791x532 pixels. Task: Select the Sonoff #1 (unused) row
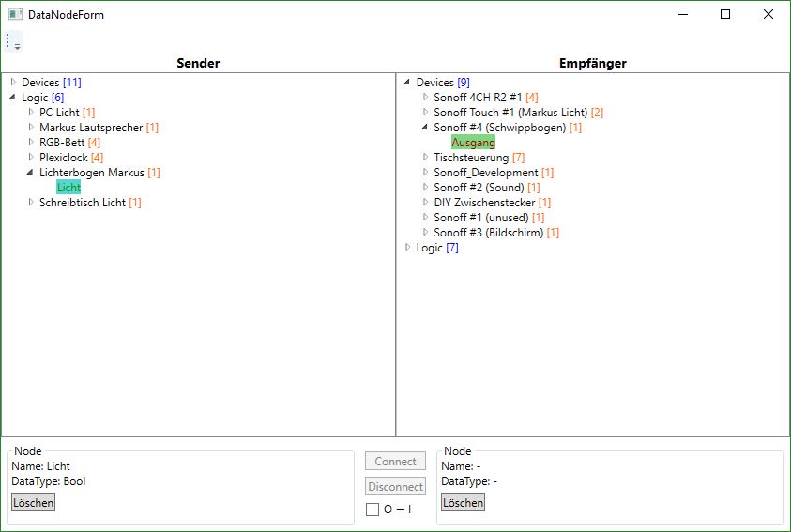(x=489, y=218)
